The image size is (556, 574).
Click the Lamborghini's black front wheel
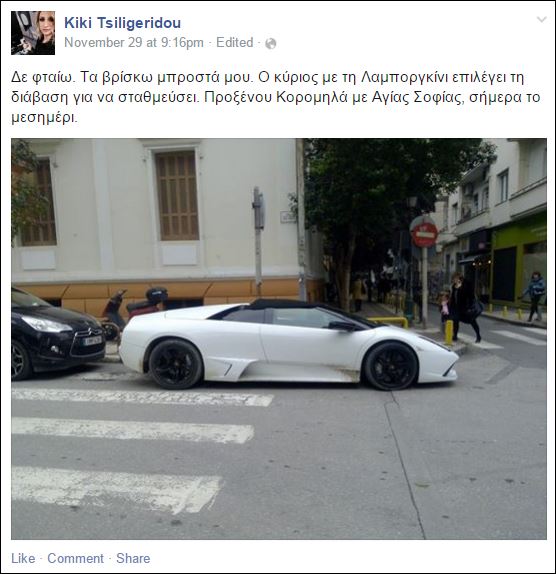click(x=391, y=366)
